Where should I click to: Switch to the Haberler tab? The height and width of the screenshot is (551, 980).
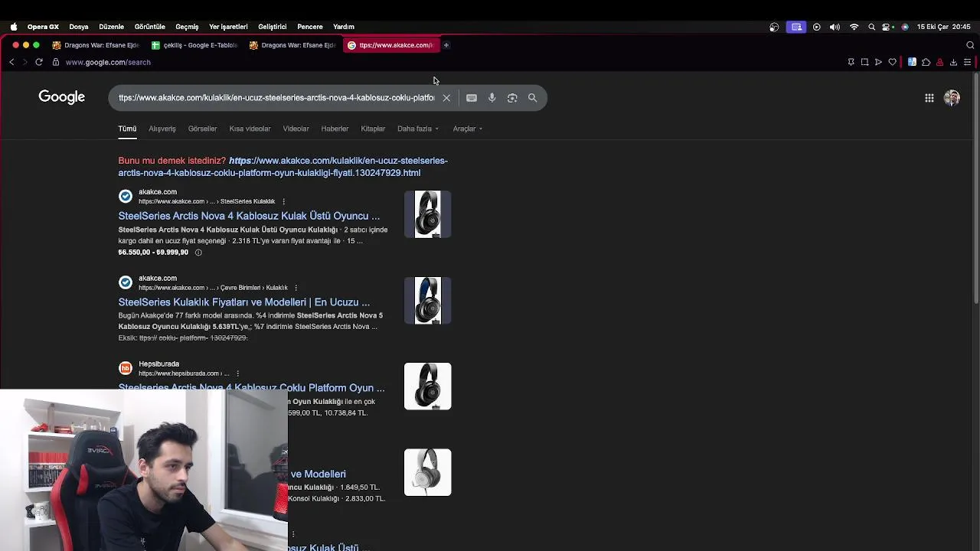click(x=335, y=129)
